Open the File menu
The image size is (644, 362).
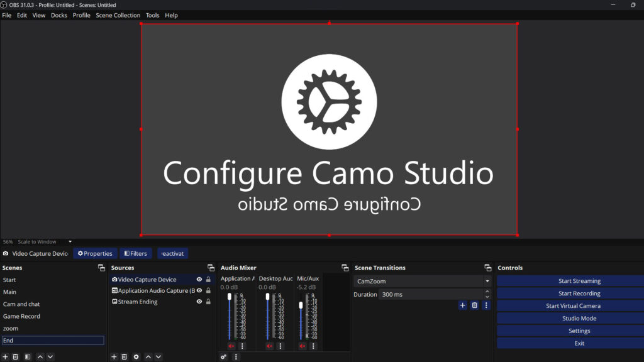pos(6,15)
